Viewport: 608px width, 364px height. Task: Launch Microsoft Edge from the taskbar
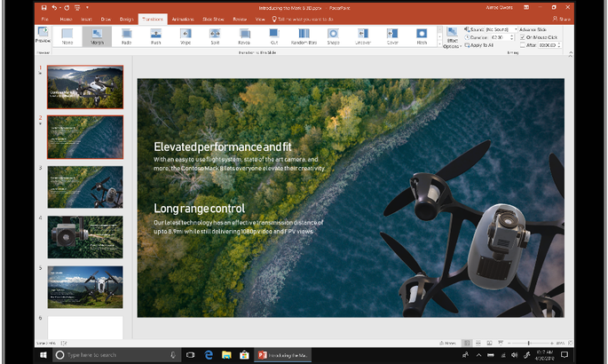(209, 355)
